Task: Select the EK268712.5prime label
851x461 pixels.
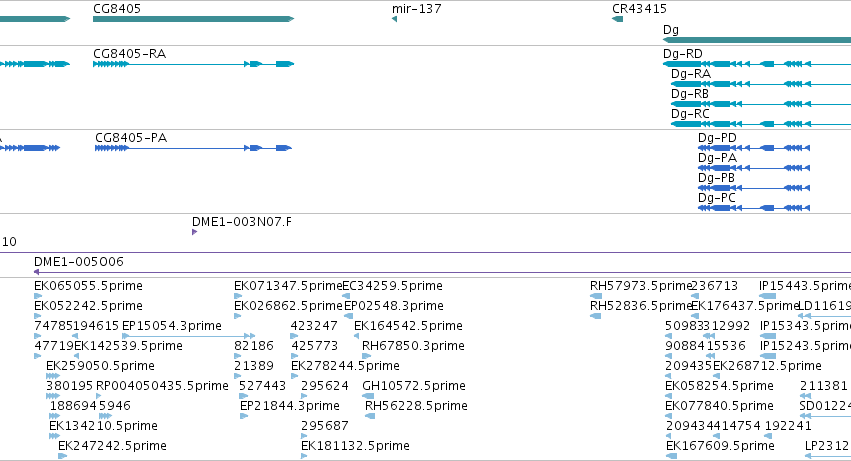Action: click(767, 366)
